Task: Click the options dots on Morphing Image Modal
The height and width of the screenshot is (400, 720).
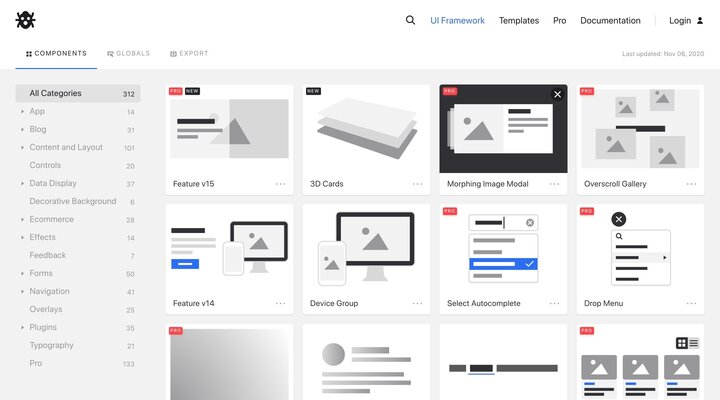Action: (555, 184)
